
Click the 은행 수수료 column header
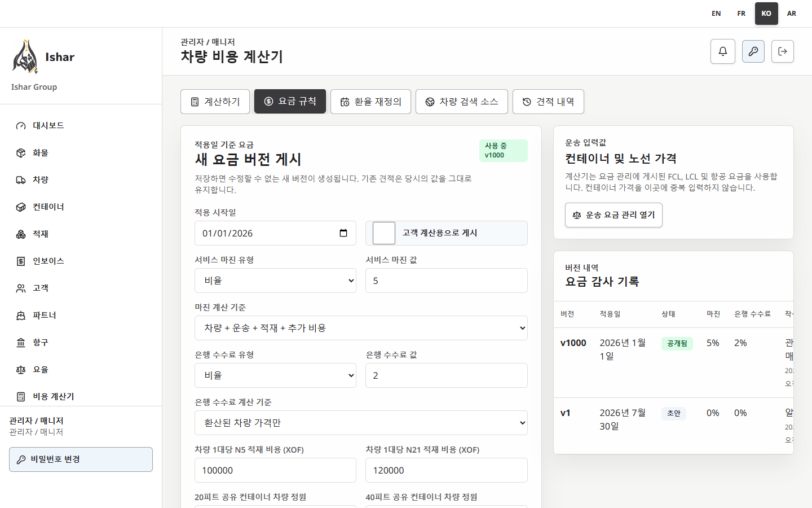point(752,314)
